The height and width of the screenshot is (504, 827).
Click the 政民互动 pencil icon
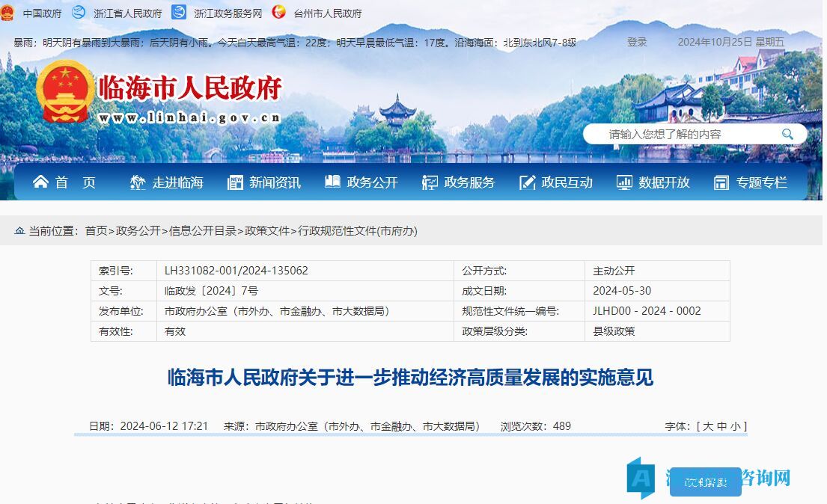[x=527, y=182]
